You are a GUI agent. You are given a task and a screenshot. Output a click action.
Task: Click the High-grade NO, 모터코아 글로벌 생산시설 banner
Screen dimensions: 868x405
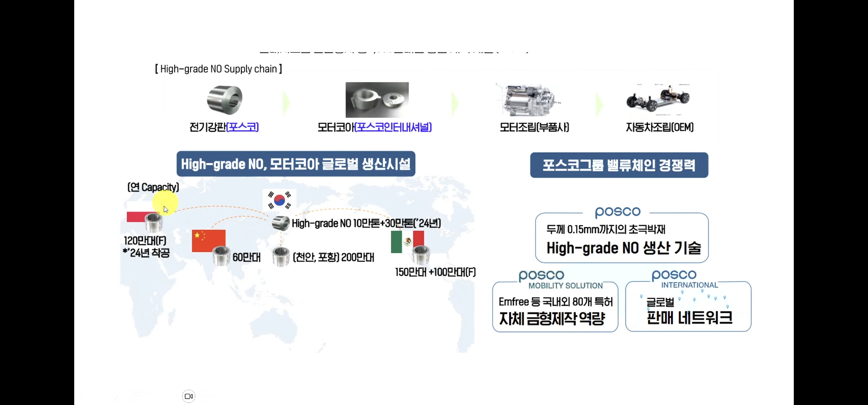click(x=296, y=164)
